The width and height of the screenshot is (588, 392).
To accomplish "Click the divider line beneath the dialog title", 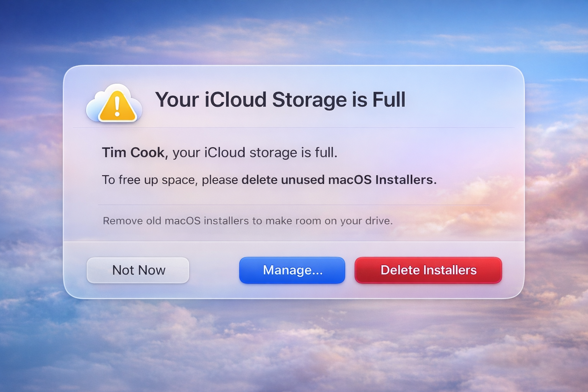I will point(294,127).
